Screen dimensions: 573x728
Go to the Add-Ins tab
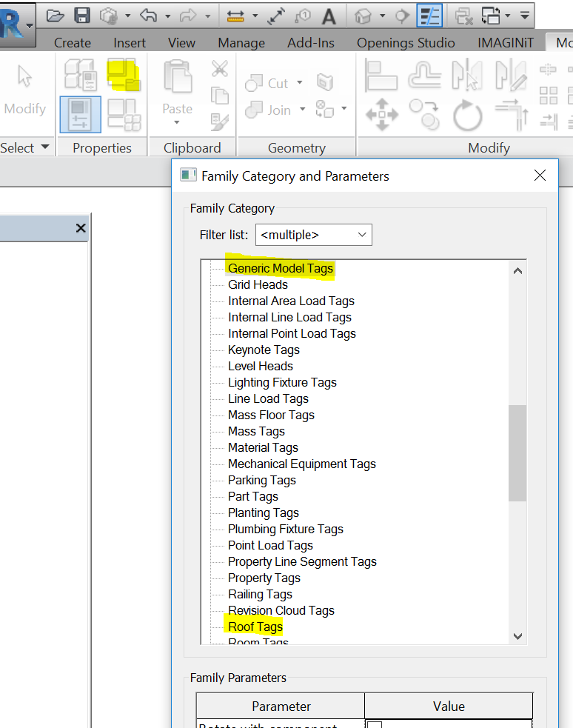[x=310, y=43]
